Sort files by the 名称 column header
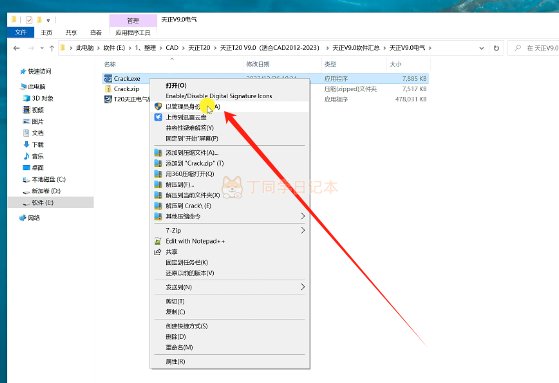 click(x=110, y=64)
